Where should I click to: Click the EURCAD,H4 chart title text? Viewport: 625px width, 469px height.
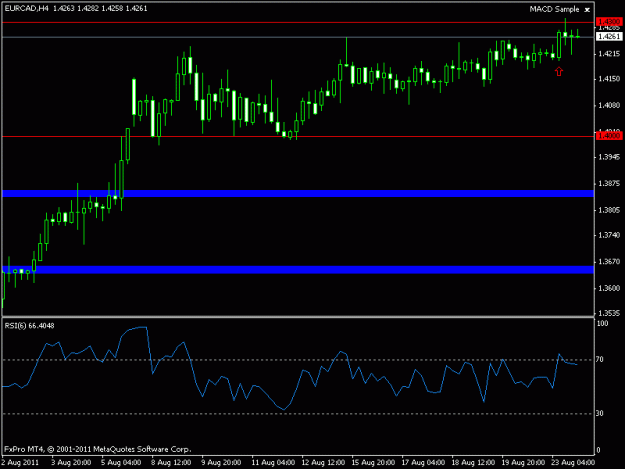[26, 8]
